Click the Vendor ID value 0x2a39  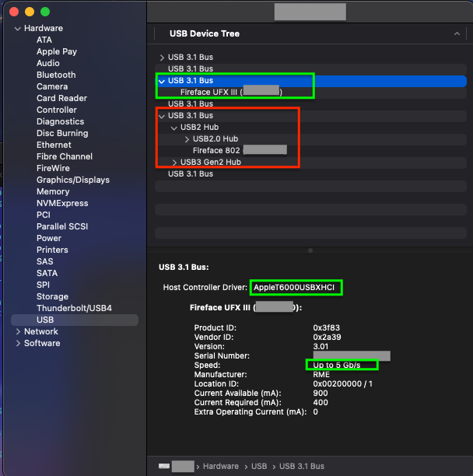click(x=327, y=338)
